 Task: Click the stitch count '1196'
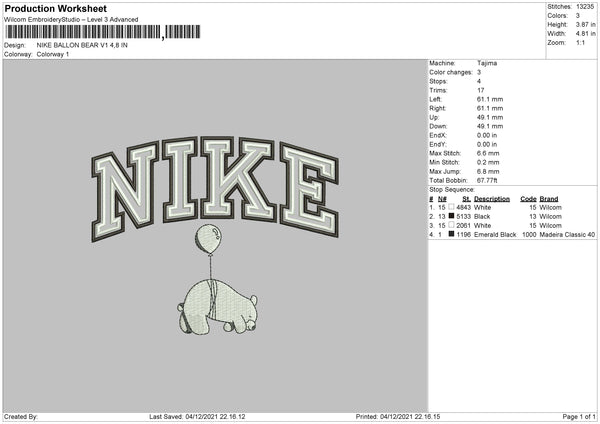(x=463, y=235)
